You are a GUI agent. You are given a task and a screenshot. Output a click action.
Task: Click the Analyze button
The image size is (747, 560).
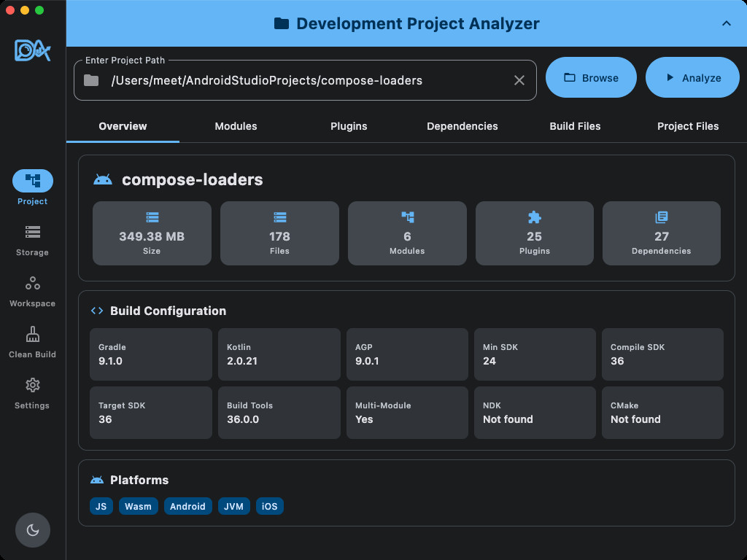[692, 77]
